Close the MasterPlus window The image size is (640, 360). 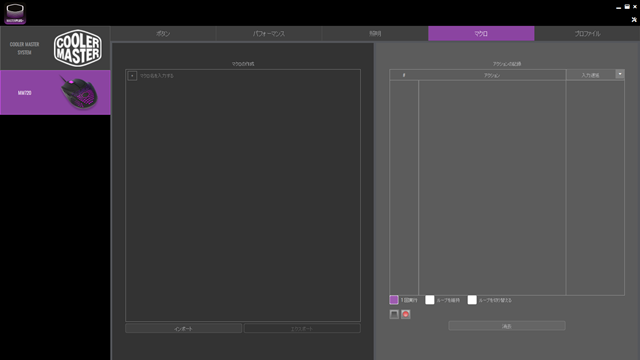point(635,7)
